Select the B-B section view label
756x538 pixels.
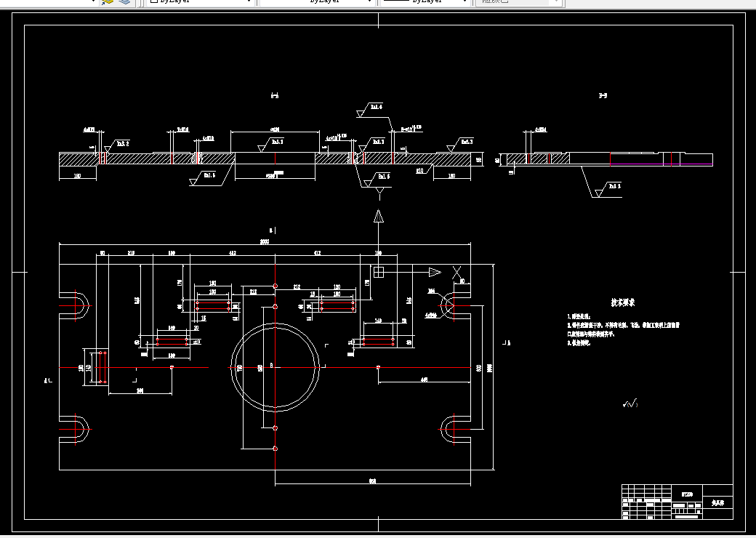(603, 95)
